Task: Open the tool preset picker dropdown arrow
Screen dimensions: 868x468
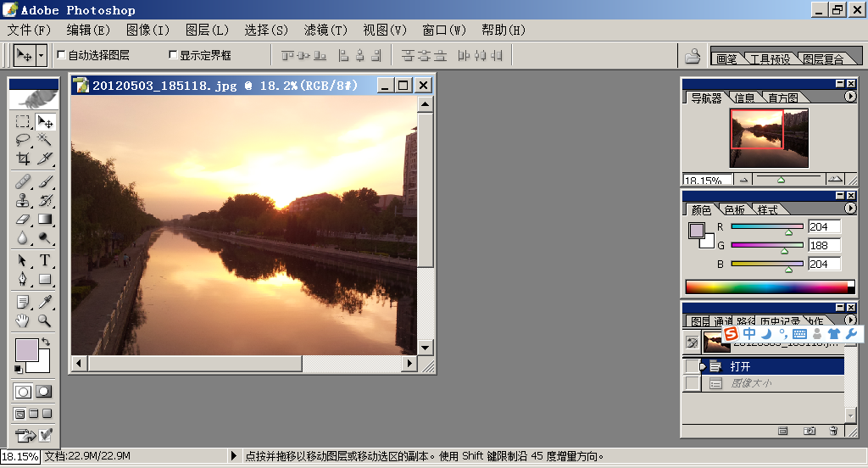Action: (x=41, y=55)
